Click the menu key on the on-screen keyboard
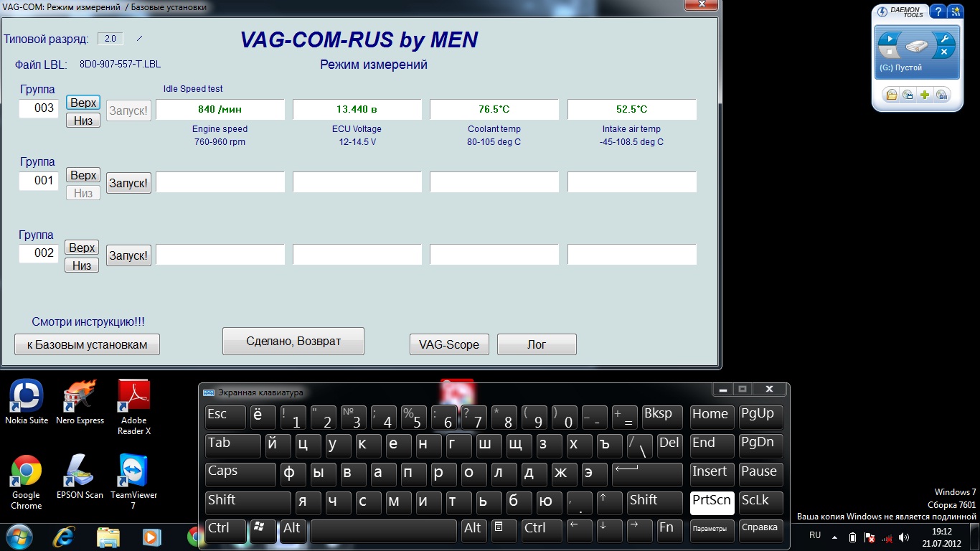This screenshot has height=551, width=980. (x=504, y=531)
